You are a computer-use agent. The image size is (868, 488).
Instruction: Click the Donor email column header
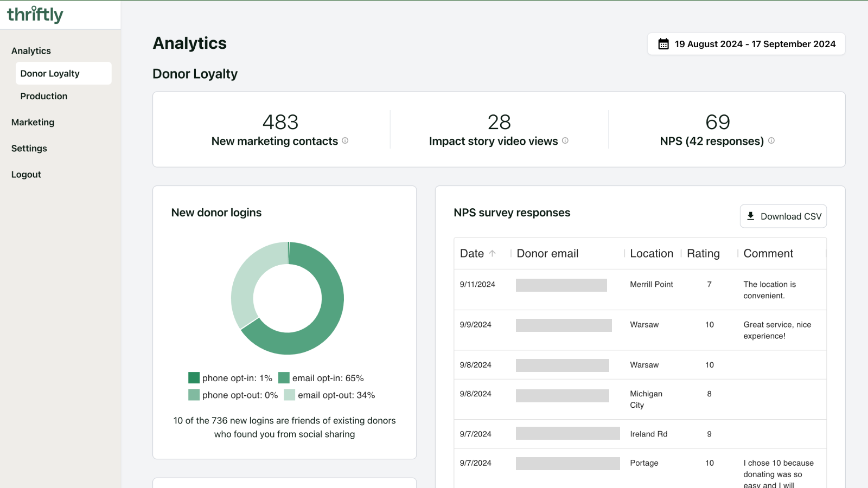pos(547,253)
